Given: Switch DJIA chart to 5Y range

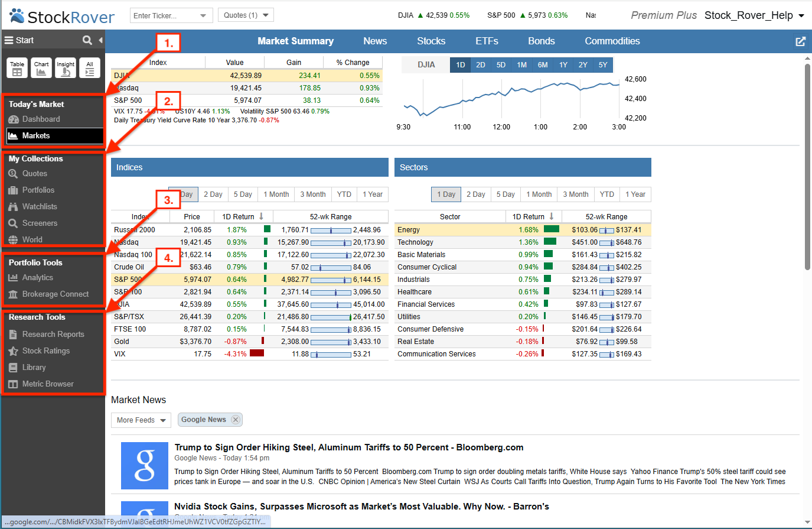Looking at the screenshot, I should point(603,65).
